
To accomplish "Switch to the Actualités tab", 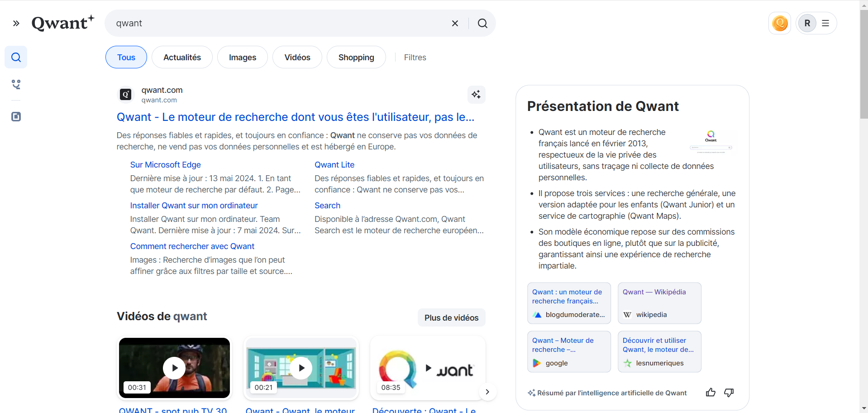I will tap(182, 57).
